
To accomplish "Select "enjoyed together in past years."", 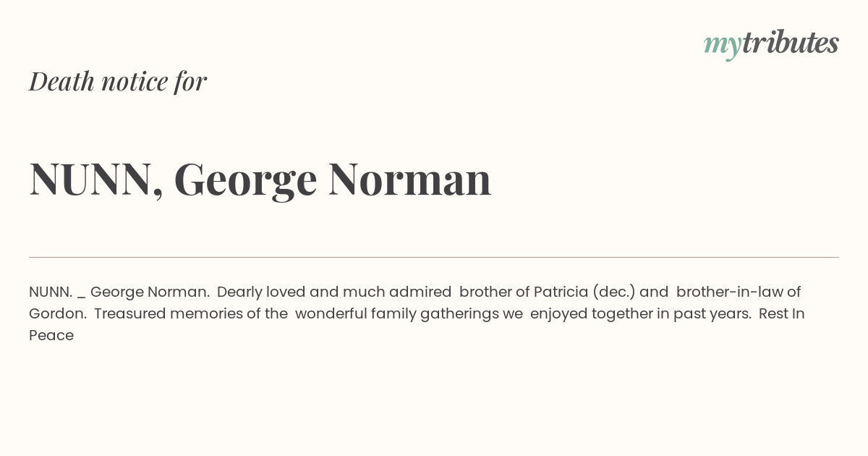I will 641,314.
